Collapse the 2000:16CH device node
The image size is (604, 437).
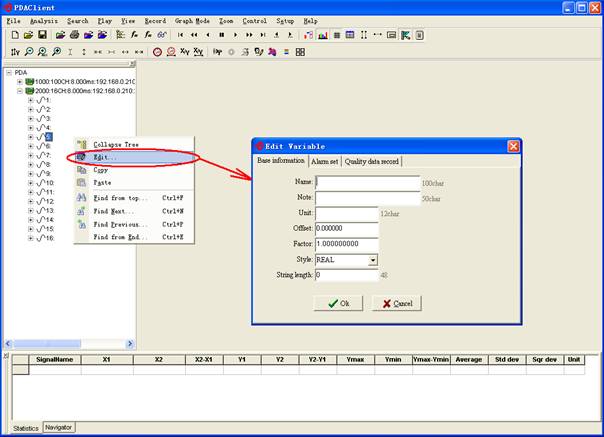click(19, 91)
